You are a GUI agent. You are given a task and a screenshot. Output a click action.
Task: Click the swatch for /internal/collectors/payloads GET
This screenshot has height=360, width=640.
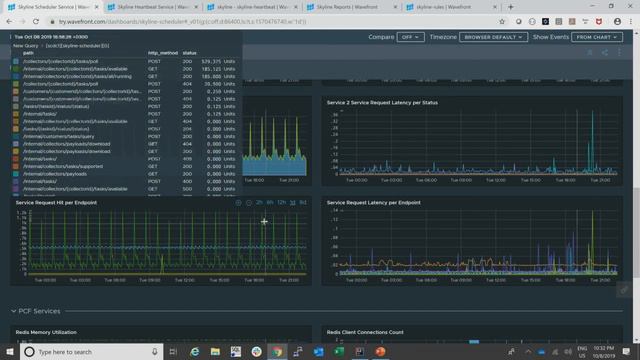(x=16, y=174)
